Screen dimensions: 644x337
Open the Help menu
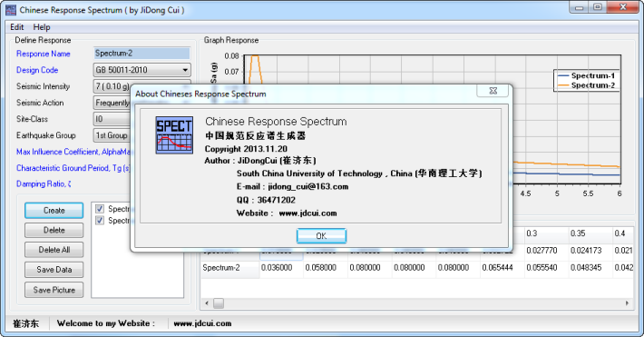coord(42,27)
